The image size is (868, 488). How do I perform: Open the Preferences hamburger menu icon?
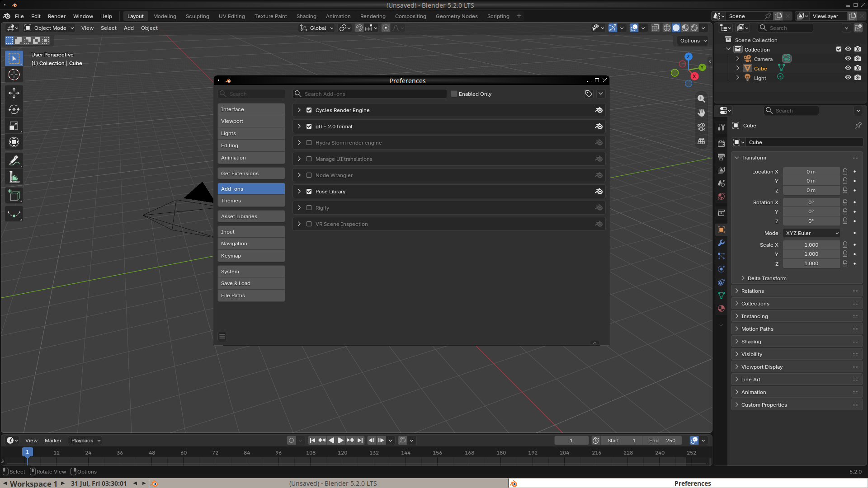[222, 336]
